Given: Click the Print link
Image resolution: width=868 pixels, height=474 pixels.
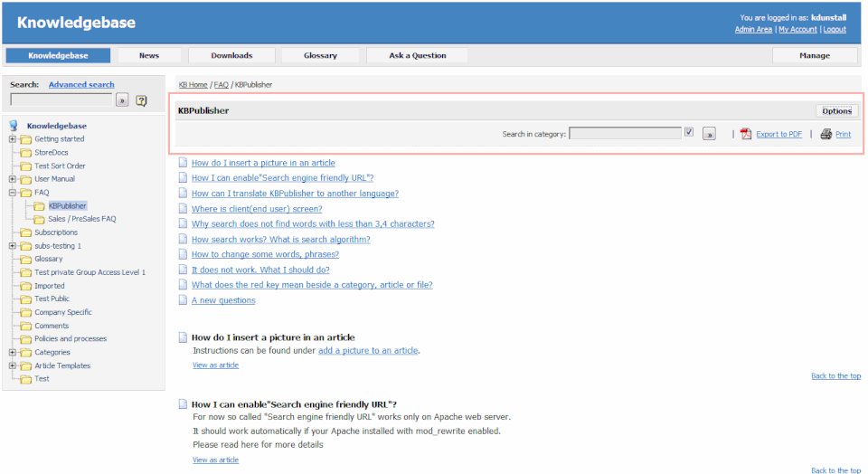Looking at the screenshot, I should pyautogui.click(x=843, y=134).
